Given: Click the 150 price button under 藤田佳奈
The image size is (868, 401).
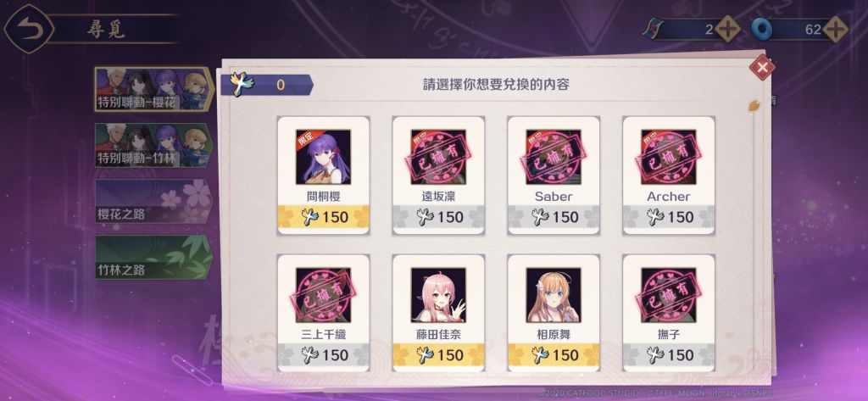Looking at the screenshot, I should point(438,355).
